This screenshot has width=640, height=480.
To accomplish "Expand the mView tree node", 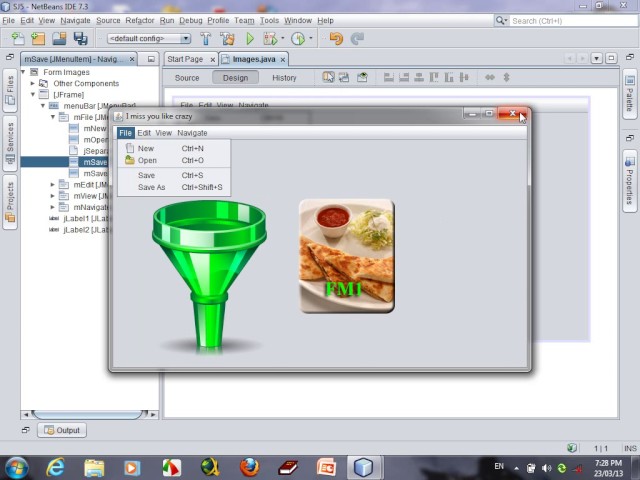I will pyautogui.click(x=53, y=196).
